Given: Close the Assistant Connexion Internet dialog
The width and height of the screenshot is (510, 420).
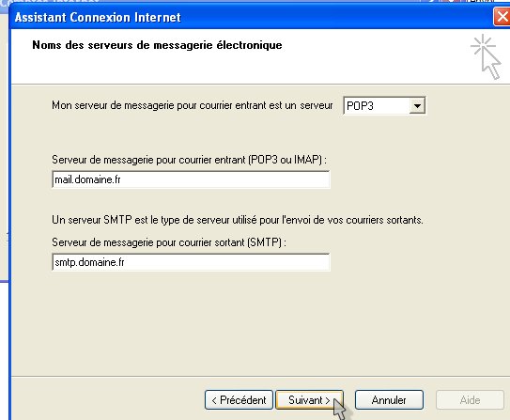Looking at the screenshot, I should [502, 17].
